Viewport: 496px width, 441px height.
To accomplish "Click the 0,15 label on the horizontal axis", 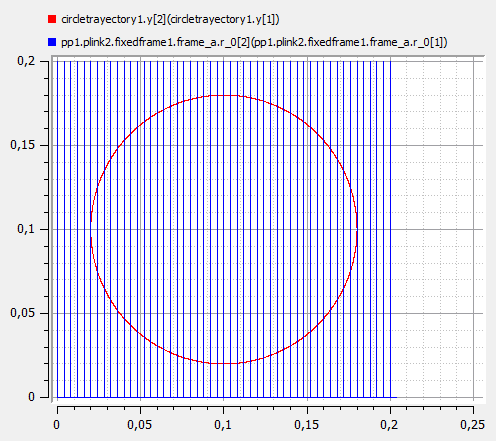I will [307, 425].
